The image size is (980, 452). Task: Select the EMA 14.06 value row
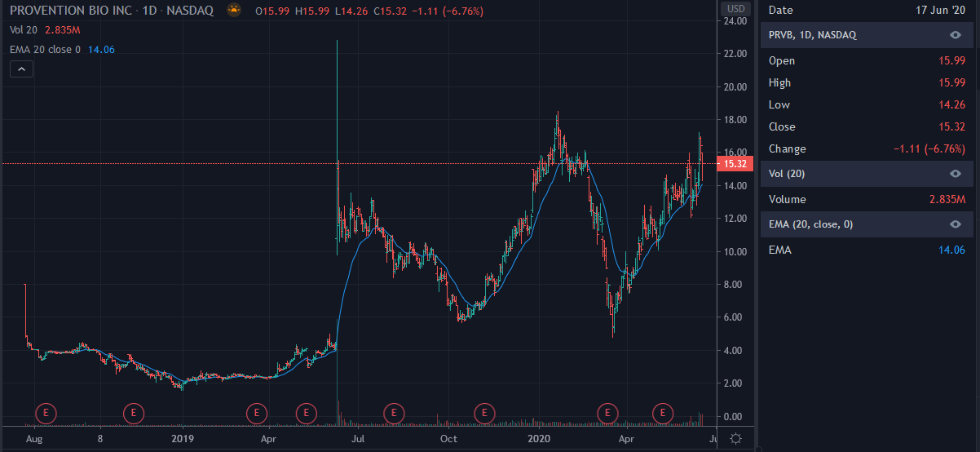click(867, 250)
